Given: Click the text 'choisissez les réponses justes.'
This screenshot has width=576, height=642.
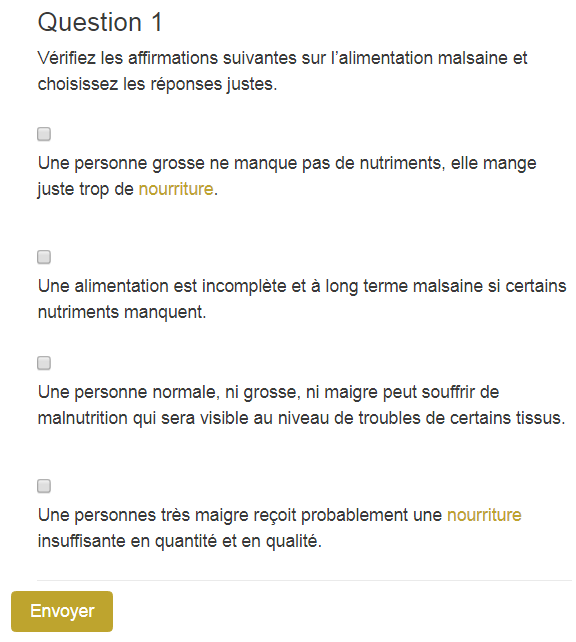Looking at the screenshot, I should tap(158, 84).
